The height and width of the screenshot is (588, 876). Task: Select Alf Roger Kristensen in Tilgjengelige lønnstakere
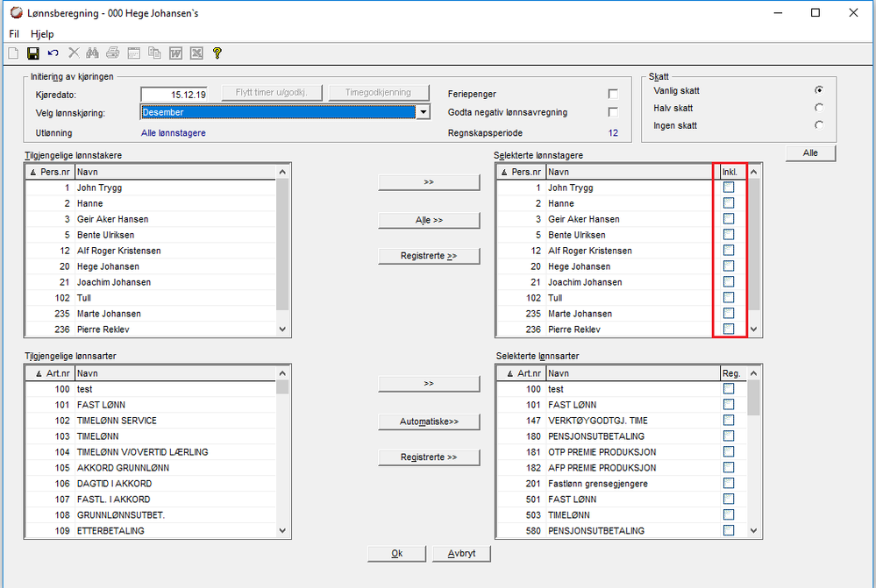click(x=151, y=251)
